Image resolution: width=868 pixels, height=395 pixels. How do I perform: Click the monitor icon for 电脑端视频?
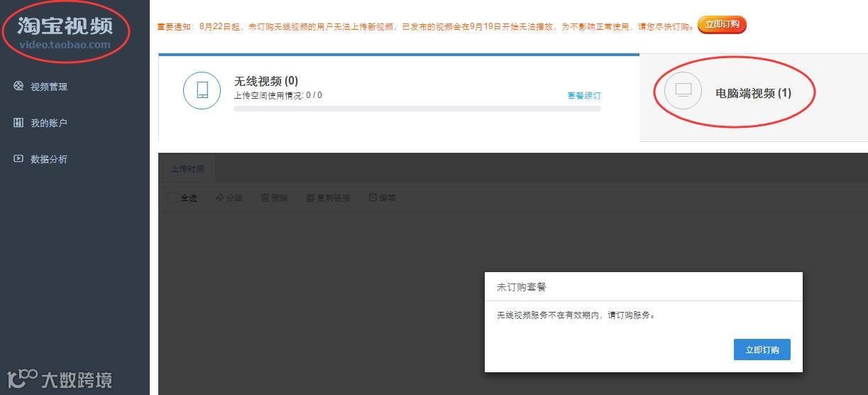683,90
